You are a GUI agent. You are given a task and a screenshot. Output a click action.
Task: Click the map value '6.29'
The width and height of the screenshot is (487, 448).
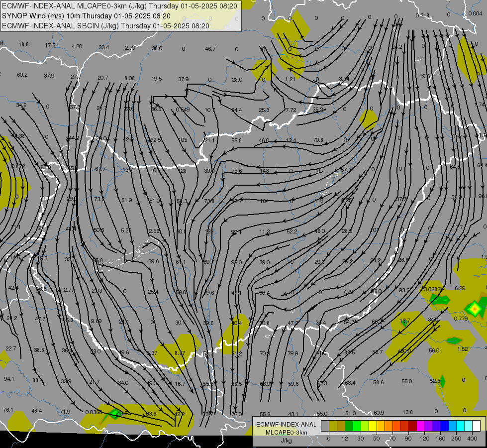[460, 288]
